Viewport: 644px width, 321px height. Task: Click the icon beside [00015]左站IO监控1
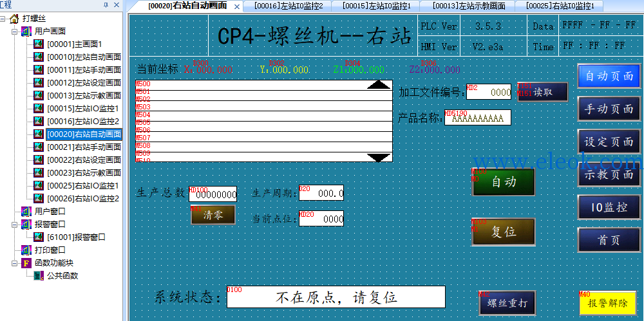click(x=39, y=108)
